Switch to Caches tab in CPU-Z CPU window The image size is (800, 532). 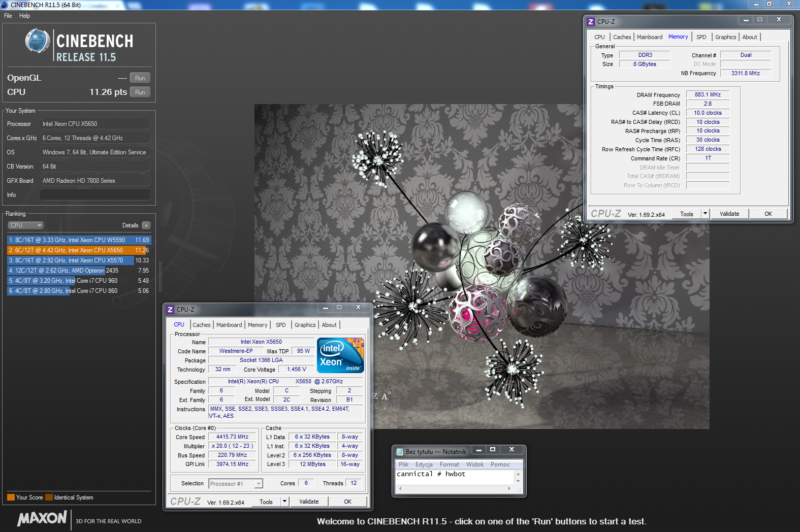click(x=202, y=325)
